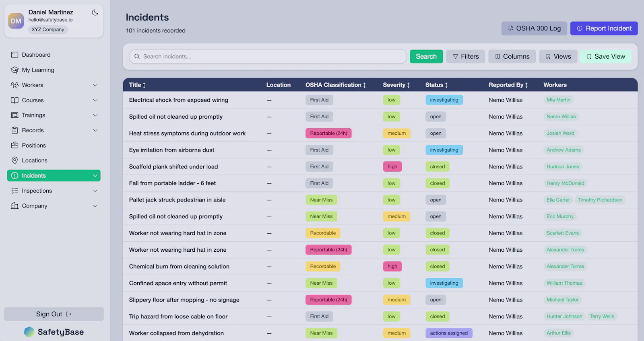Expand the Company menu chevron
The width and height of the screenshot is (644, 341).
tap(95, 206)
